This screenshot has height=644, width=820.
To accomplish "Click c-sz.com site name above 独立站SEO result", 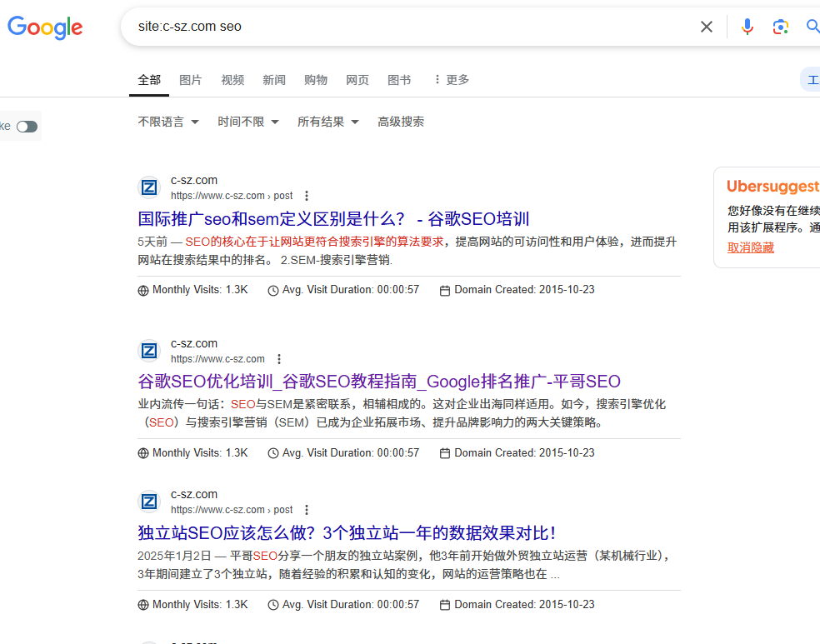I will [194, 495].
